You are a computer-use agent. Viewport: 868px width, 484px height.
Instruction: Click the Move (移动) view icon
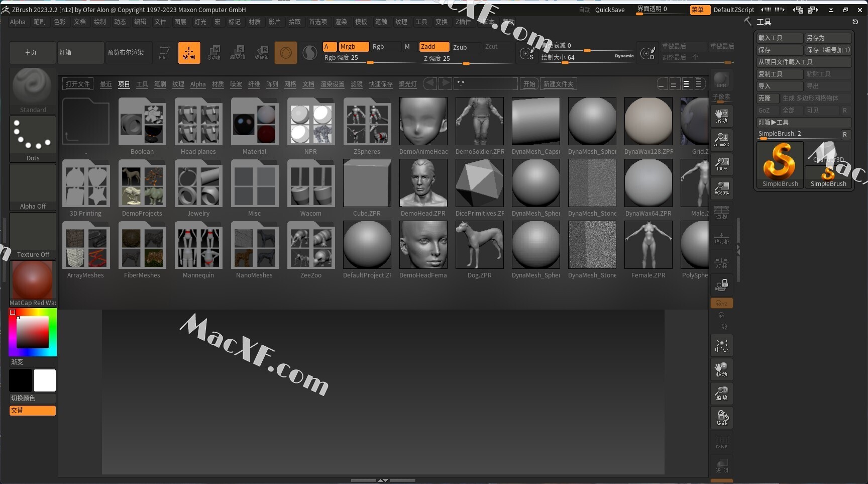pos(722,369)
